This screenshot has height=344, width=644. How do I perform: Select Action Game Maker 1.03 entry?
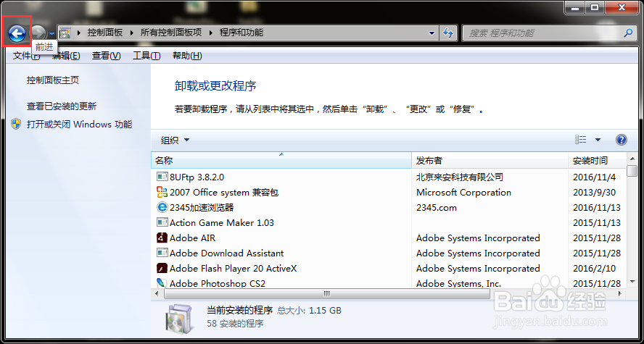(222, 222)
